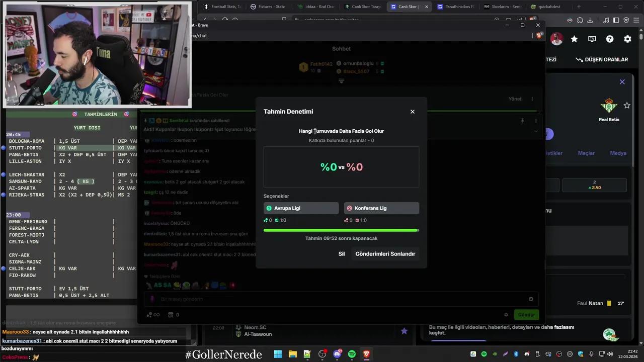Click the Faul Natan yellow card event
The width and height of the screenshot is (644, 362).
click(x=600, y=303)
